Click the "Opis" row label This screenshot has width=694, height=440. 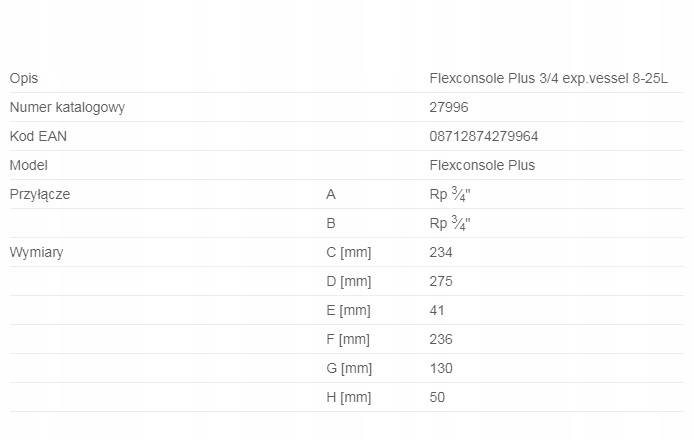(x=23, y=78)
